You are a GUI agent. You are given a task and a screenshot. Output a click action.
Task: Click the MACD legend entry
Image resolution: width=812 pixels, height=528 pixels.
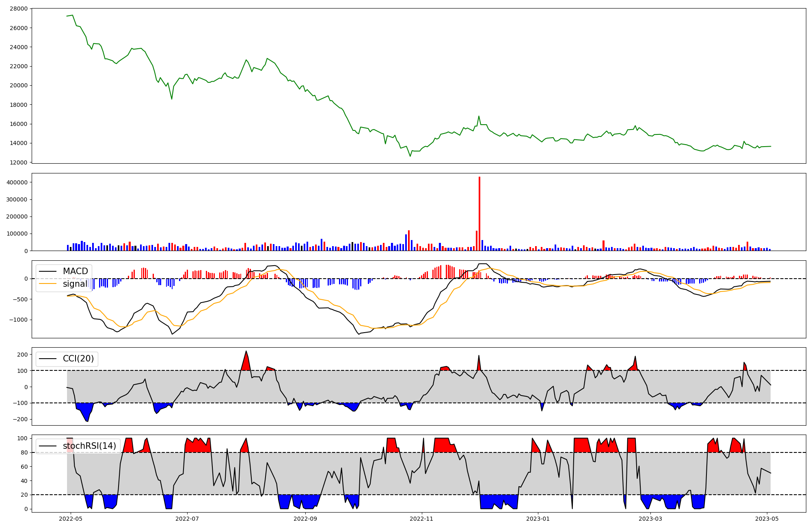(x=75, y=271)
